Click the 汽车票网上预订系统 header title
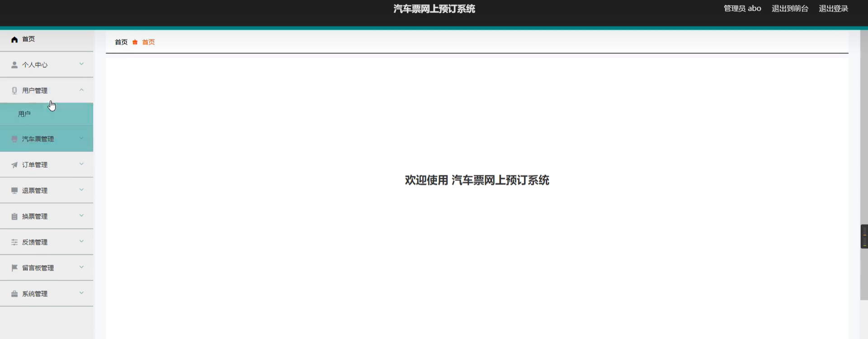 pyautogui.click(x=434, y=9)
